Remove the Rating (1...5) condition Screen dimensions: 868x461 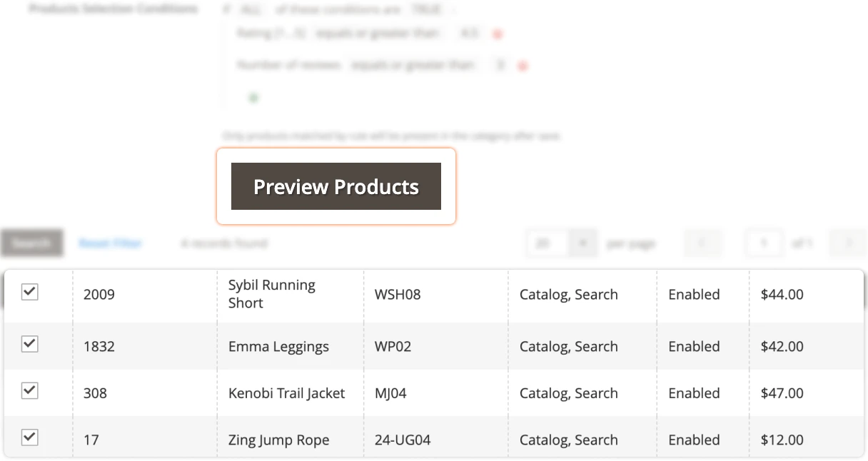pos(498,33)
